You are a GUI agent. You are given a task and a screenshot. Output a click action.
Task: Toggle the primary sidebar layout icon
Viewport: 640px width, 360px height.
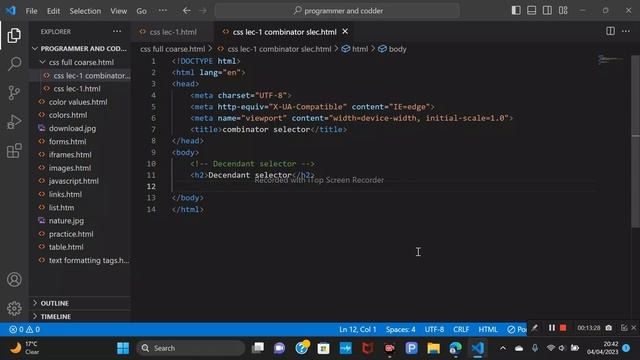[516, 11]
